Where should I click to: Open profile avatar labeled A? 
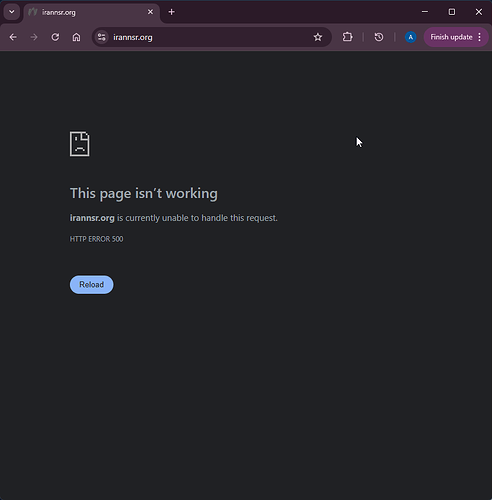click(x=410, y=37)
